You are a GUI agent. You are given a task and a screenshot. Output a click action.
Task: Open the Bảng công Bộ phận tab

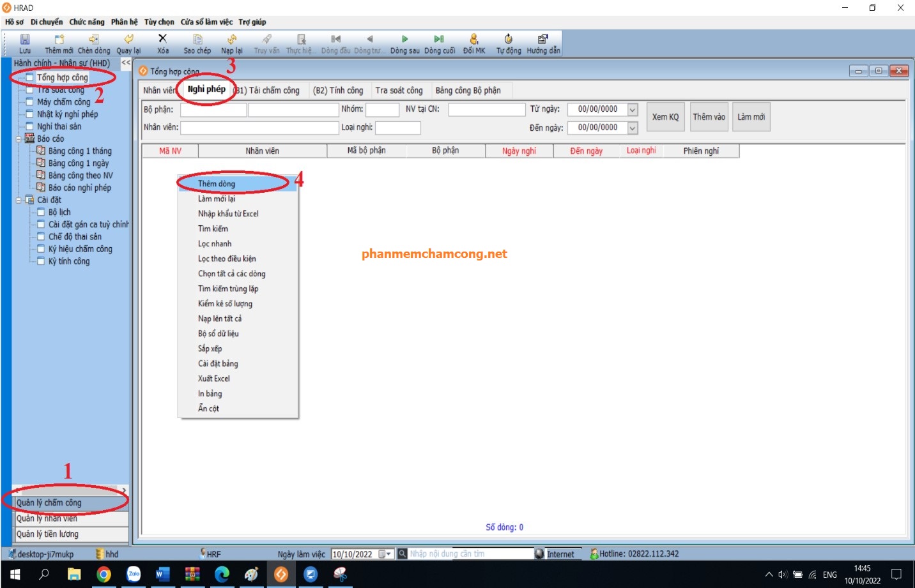pyautogui.click(x=468, y=91)
